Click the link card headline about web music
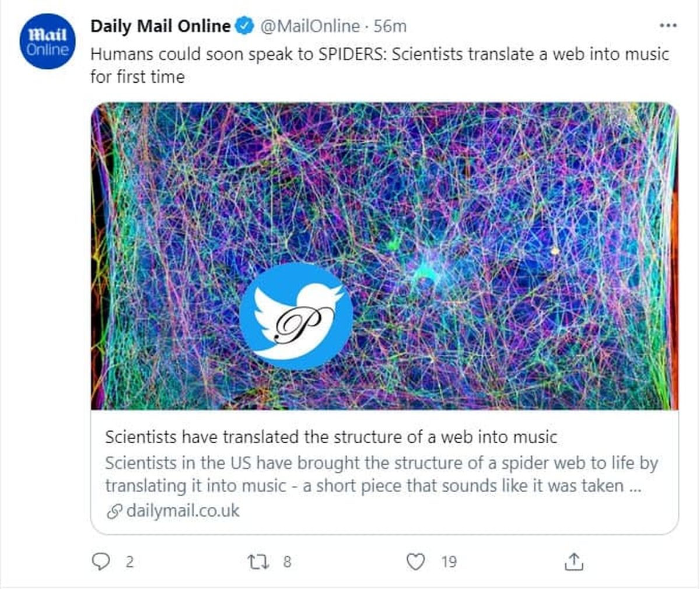 (x=331, y=437)
